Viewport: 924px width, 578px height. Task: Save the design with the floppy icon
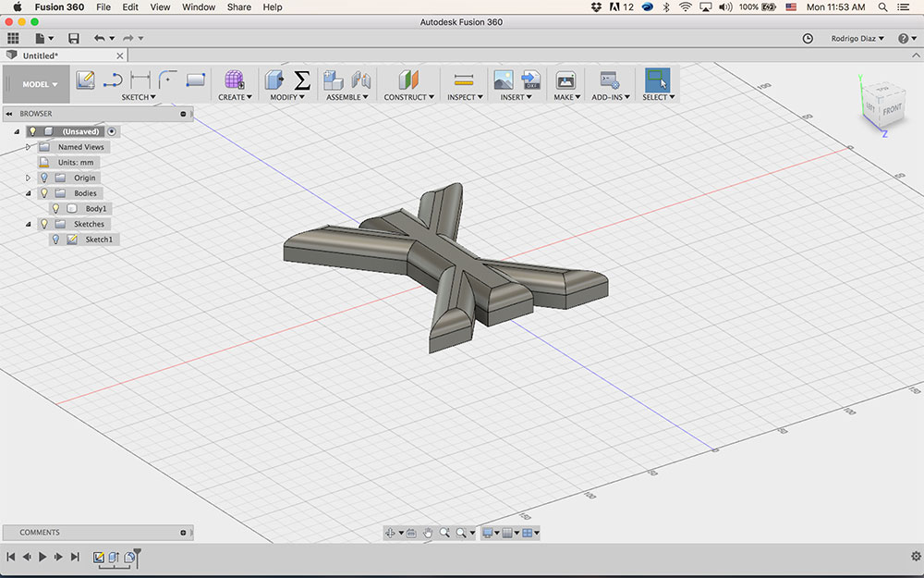click(x=74, y=38)
